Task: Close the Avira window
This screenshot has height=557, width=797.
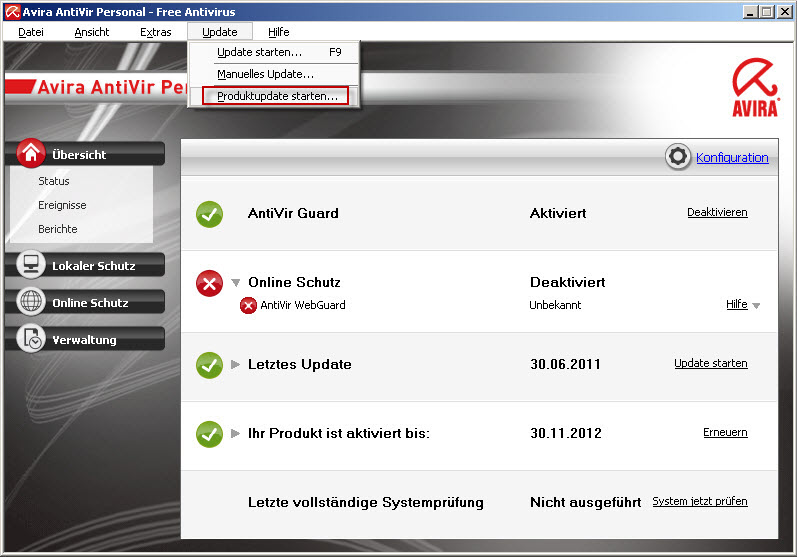Action: coord(784,12)
